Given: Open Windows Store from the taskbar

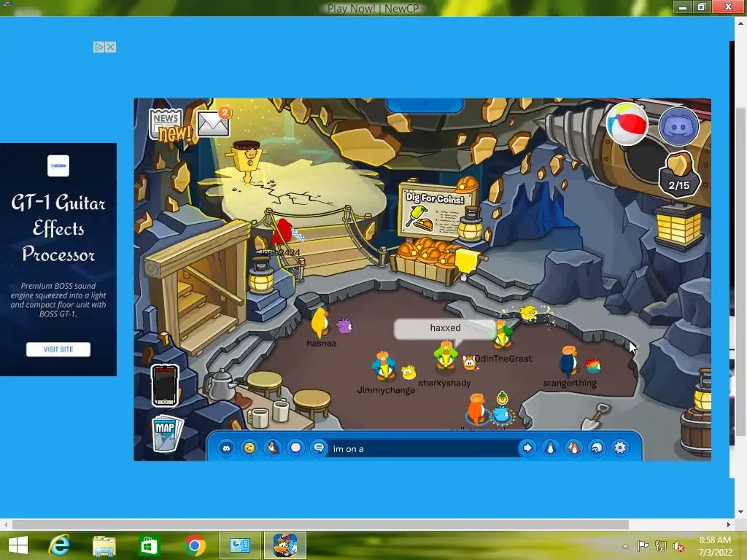Looking at the screenshot, I should click(149, 545).
